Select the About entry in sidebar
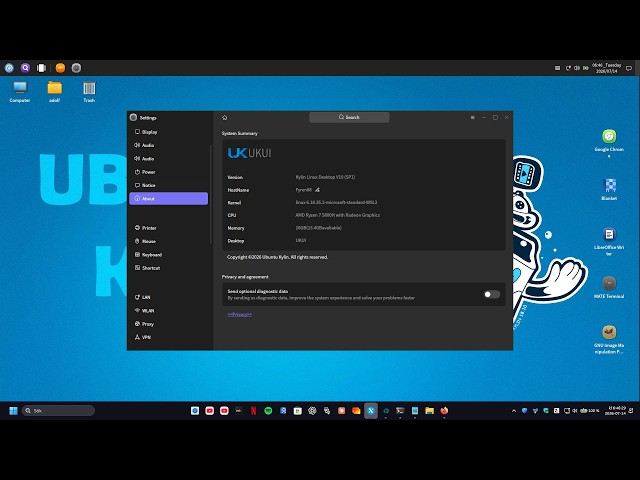This screenshot has height=480, width=640. point(168,198)
